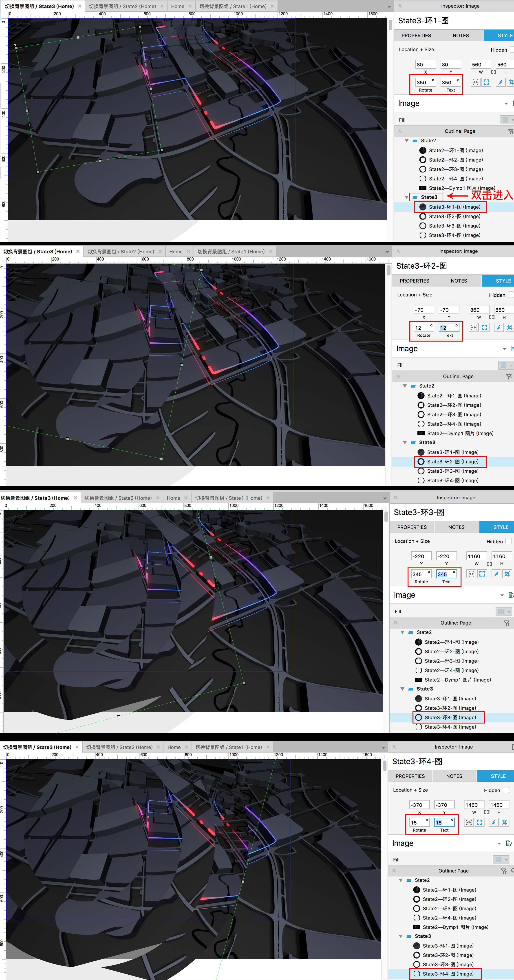Click crop icon in State3-环4-图 inspector
The height and width of the screenshot is (980, 514).
pos(505,822)
